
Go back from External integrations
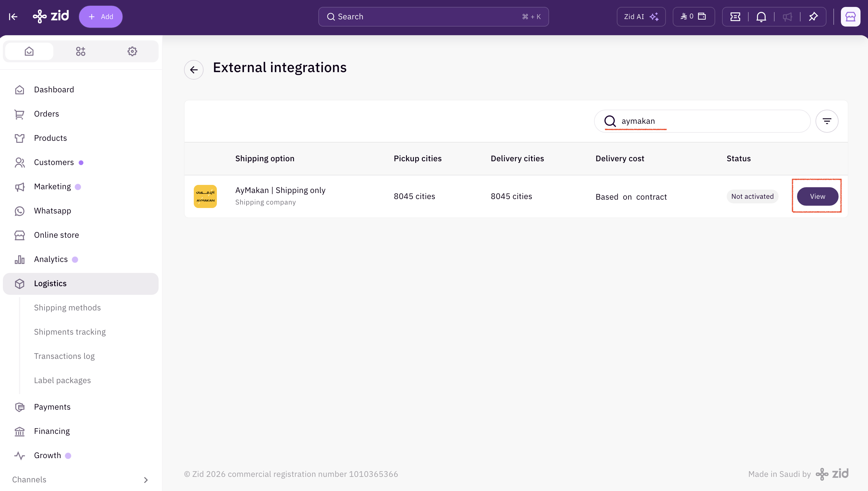tap(194, 70)
